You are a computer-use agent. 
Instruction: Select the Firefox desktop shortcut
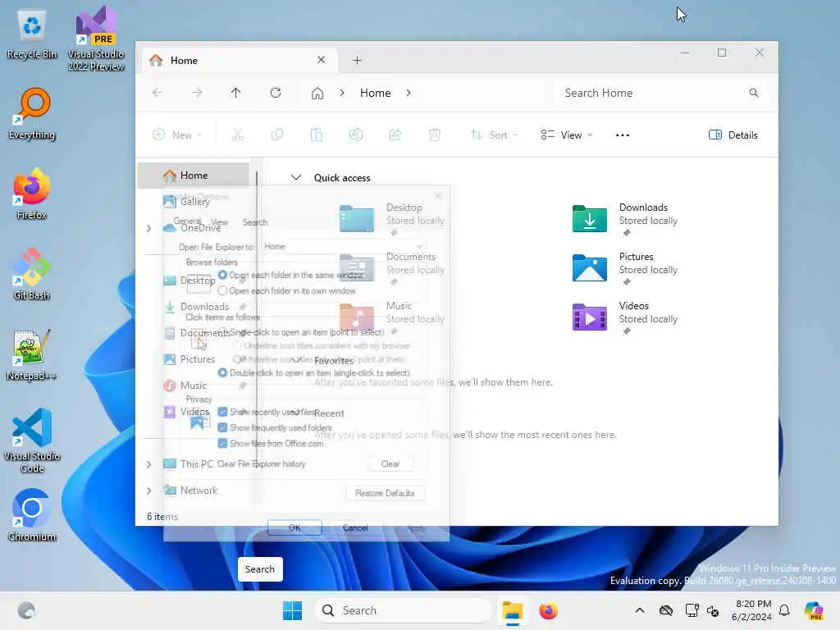pyautogui.click(x=32, y=194)
